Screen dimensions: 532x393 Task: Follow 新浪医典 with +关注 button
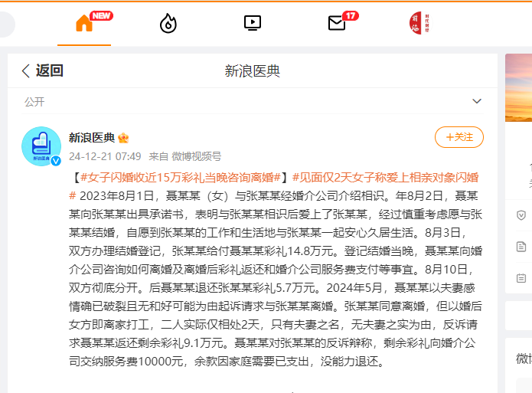point(459,137)
